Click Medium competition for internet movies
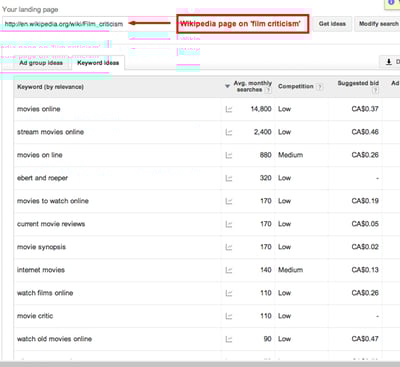 tap(291, 270)
